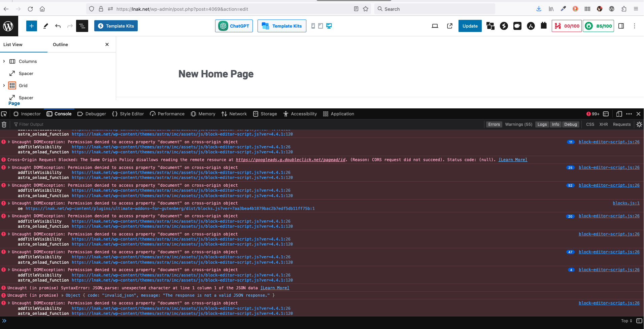Toggle the Errors console filter
This screenshot has height=329, width=644.
(494, 124)
